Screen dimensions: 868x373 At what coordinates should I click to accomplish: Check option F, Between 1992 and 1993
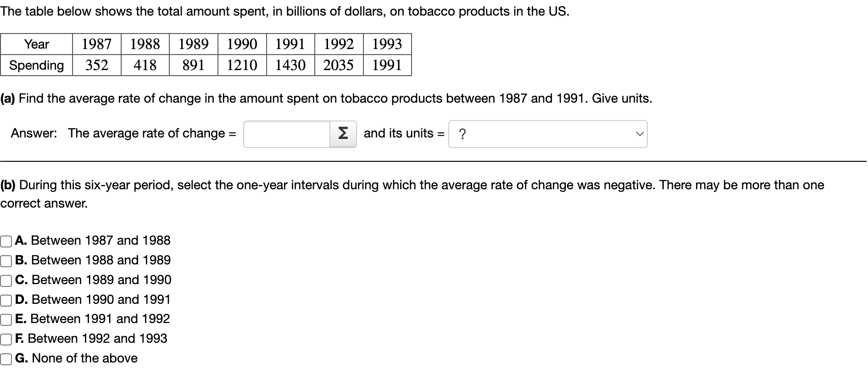click(x=5, y=339)
